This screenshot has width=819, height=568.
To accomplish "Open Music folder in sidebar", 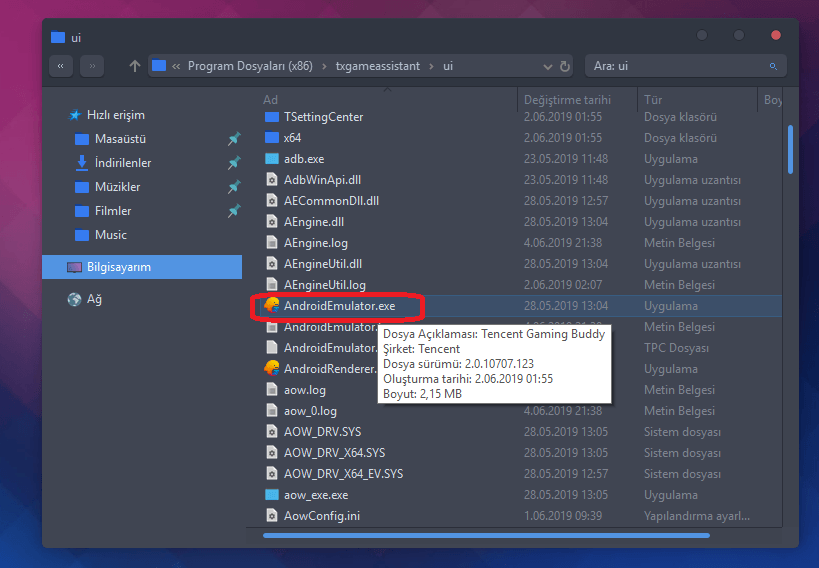I will coord(111,235).
